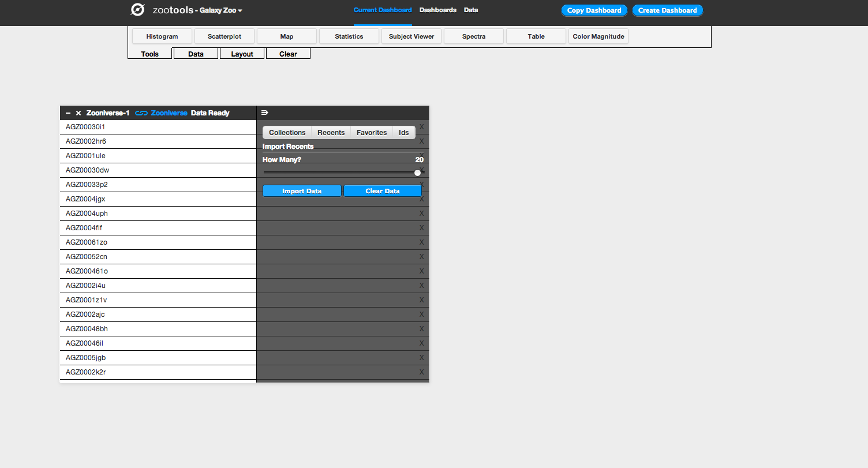The height and width of the screenshot is (468, 868).
Task: Delete row AGZ00052cn using its X
Action: pos(421,257)
